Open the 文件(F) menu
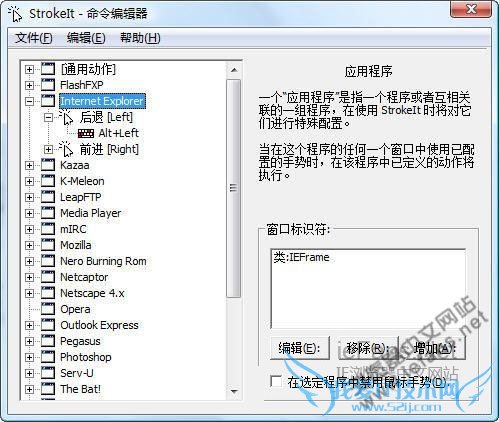 [x=34, y=38]
